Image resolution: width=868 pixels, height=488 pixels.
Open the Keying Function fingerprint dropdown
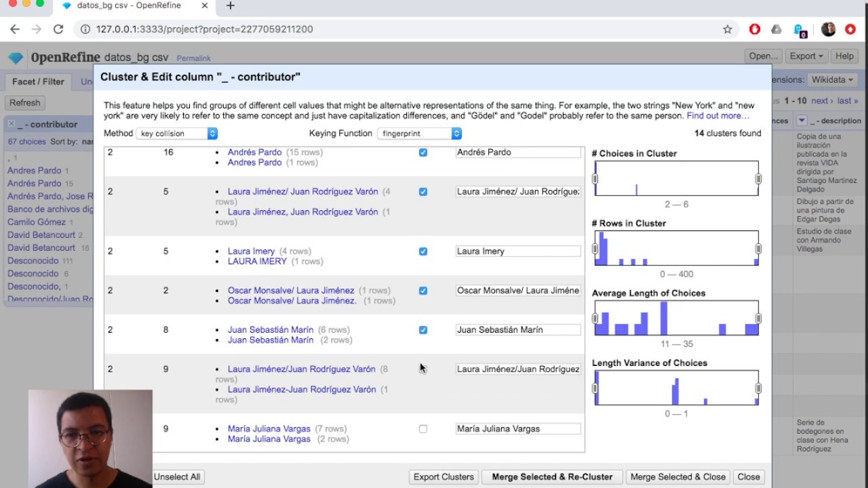pyautogui.click(x=419, y=134)
